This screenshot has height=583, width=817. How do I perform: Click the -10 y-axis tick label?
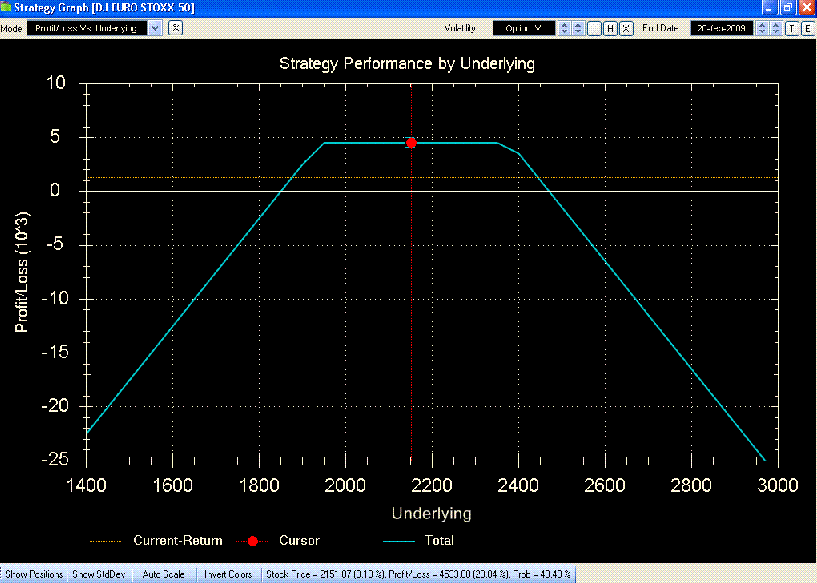click(x=54, y=299)
